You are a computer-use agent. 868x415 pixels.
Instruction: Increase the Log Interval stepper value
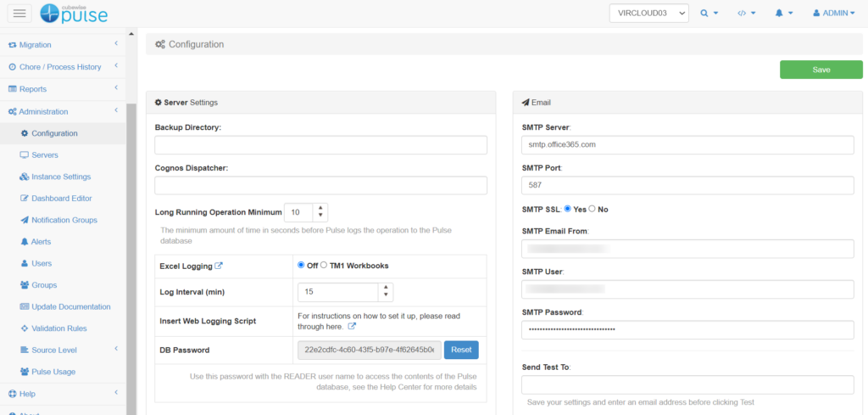[x=387, y=287]
